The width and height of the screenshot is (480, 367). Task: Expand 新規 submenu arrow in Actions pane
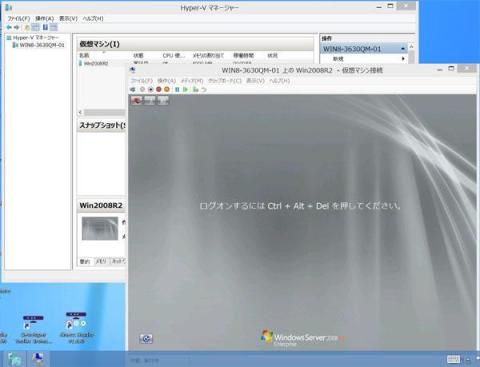tap(403, 59)
